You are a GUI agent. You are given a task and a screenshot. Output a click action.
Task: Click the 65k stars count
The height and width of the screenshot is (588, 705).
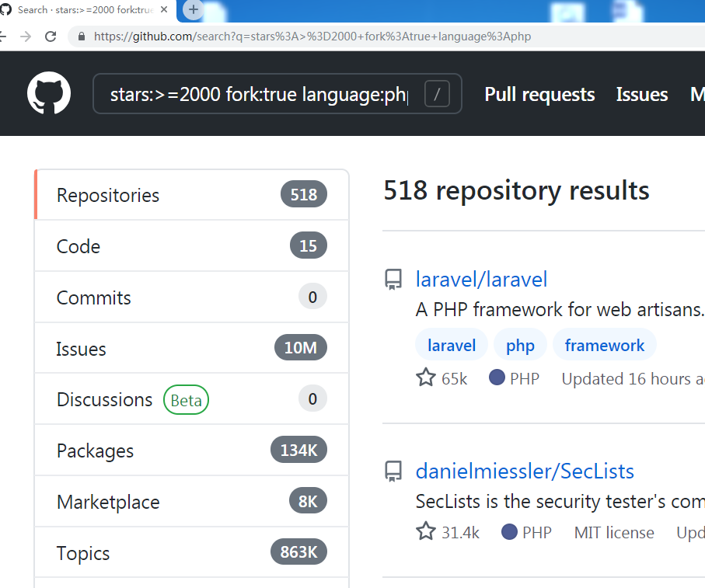[454, 379]
